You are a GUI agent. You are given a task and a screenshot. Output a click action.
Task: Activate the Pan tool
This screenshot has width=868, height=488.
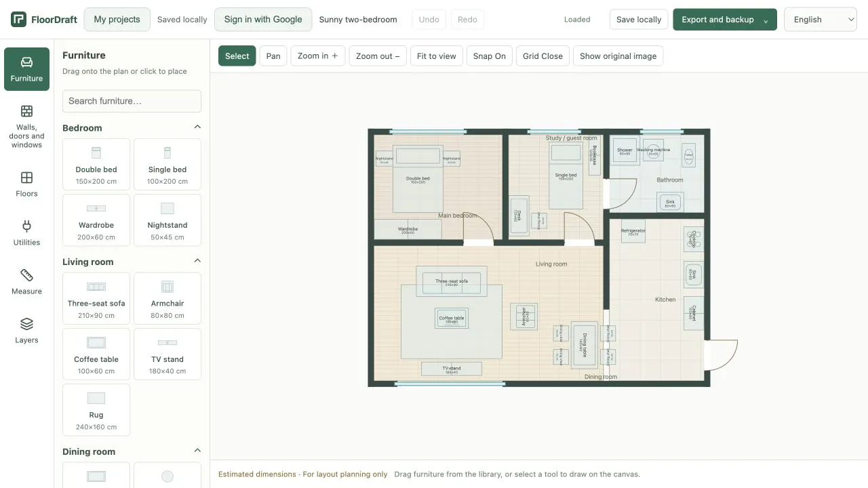click(x=273, y=56)
